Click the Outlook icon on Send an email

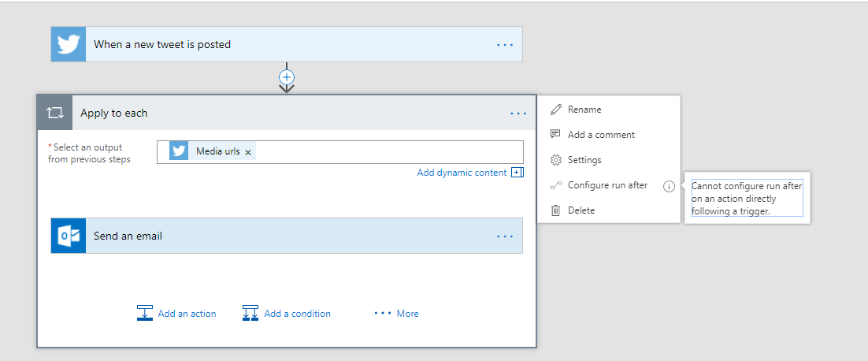click(x=69, y=236)
